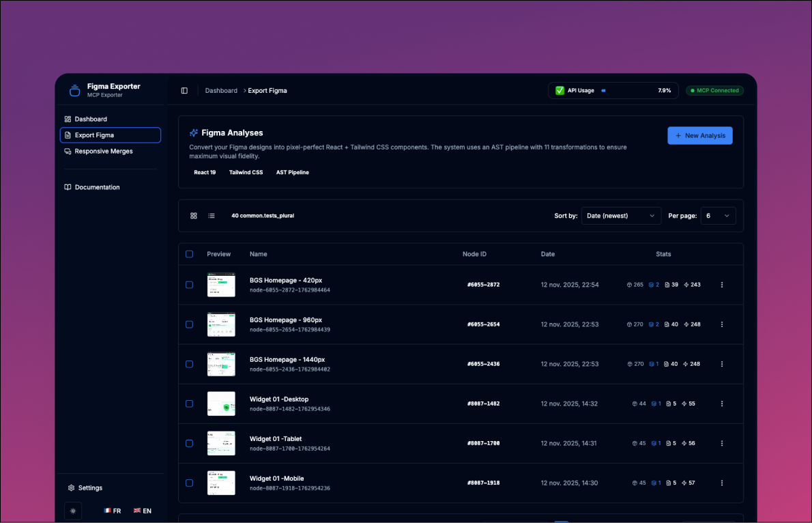Click the API Usage green check icon

(x=560, y=91)
